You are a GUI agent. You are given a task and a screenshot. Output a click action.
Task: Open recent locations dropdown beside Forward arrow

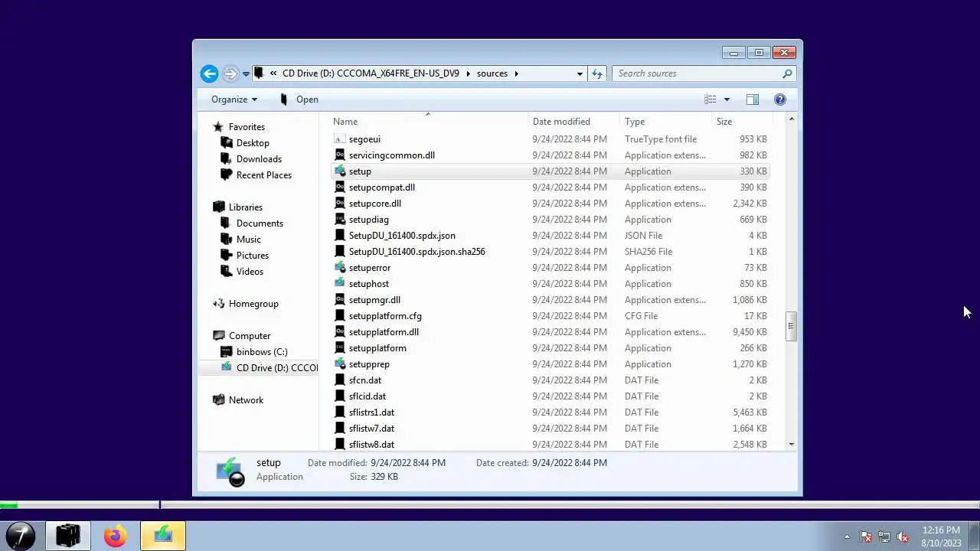click(x=246, y=74)
